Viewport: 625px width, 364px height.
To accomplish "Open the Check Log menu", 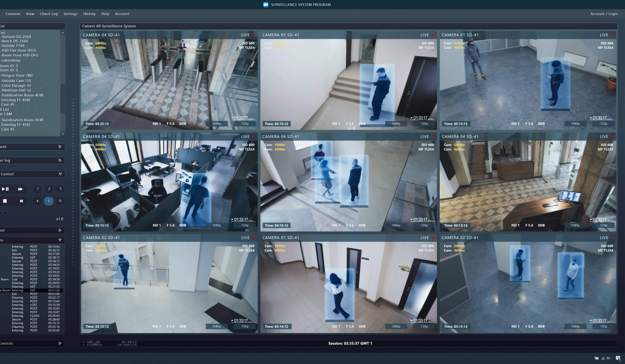I will [x=49, y=14].
